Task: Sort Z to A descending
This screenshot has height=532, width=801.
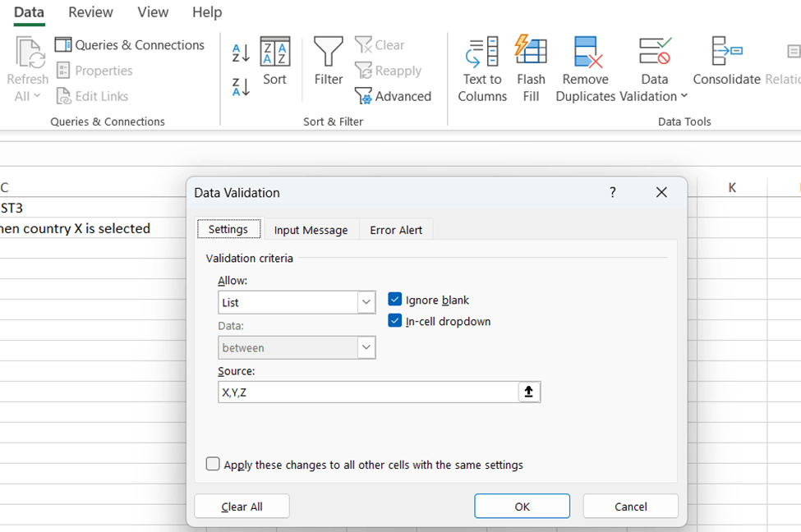Action: point(241,87)
